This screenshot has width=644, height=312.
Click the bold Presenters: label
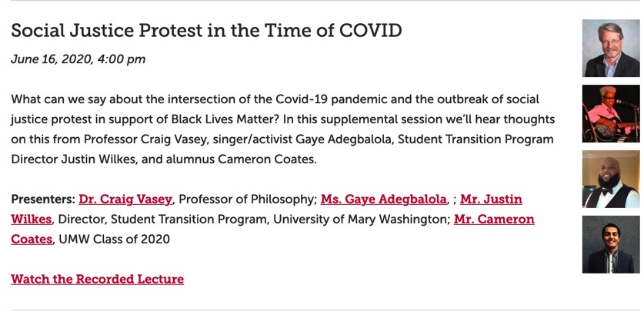[43, 200]
